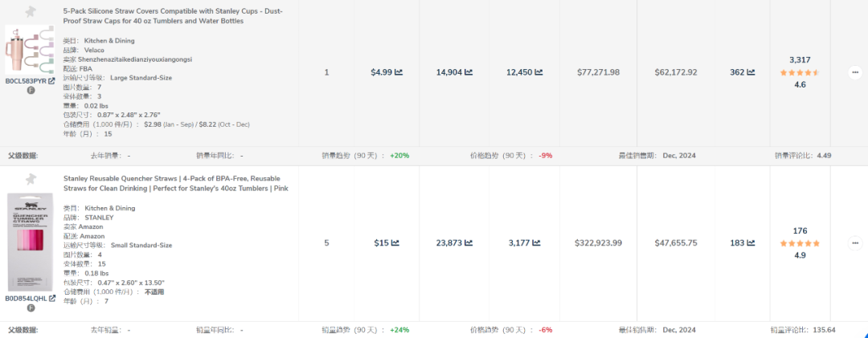Open trend chart next to 23,873
868x338 pixels.
coord(469,242)
